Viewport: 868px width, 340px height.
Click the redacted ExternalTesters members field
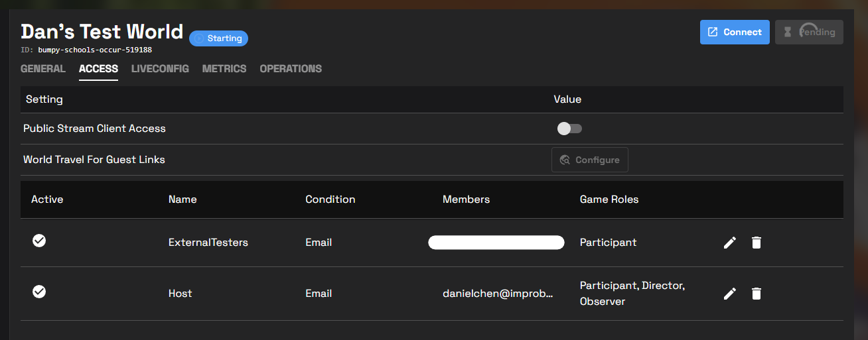[x=496, y=243]
